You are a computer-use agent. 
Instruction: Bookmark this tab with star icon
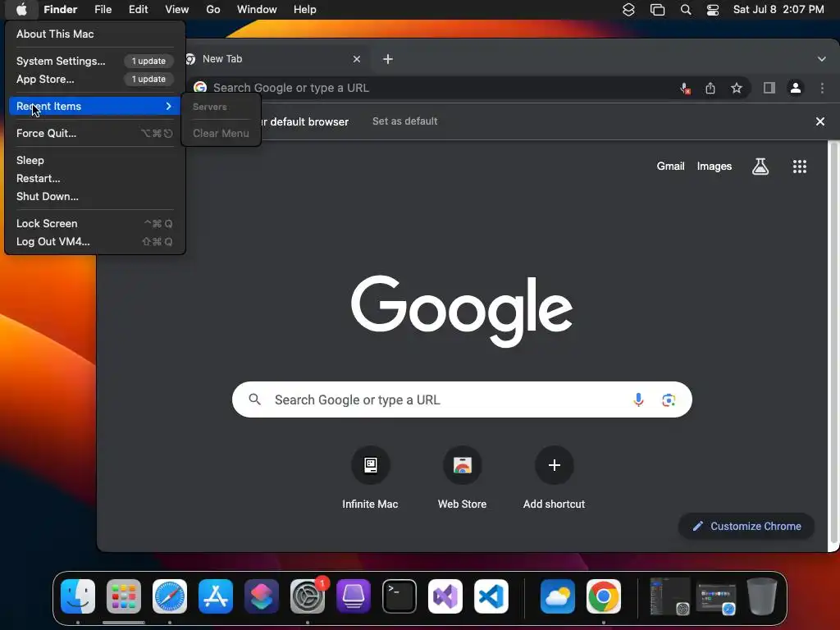737,88
